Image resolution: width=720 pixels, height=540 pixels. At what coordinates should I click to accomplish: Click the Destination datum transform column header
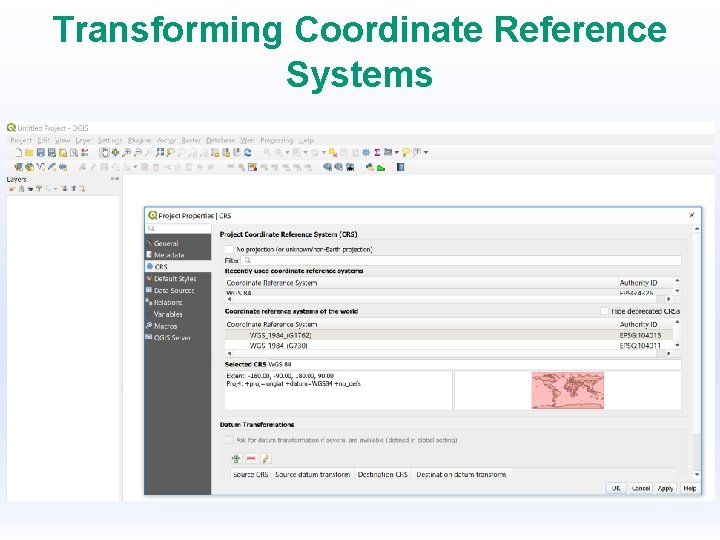461,474
